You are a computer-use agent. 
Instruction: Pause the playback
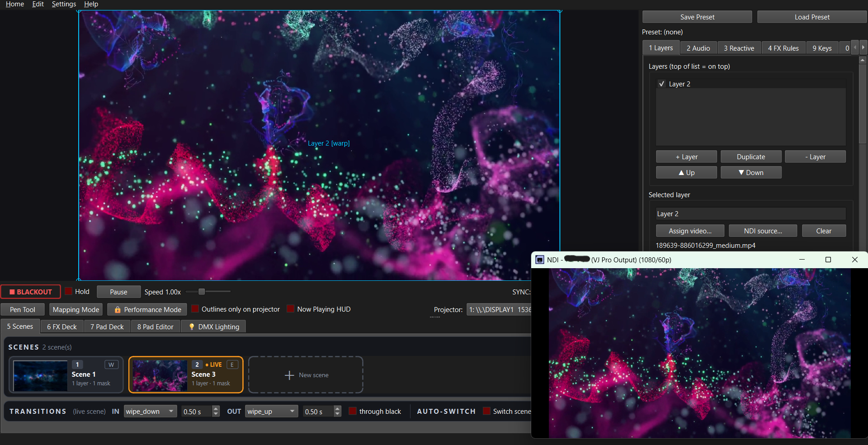coord(118,292)
